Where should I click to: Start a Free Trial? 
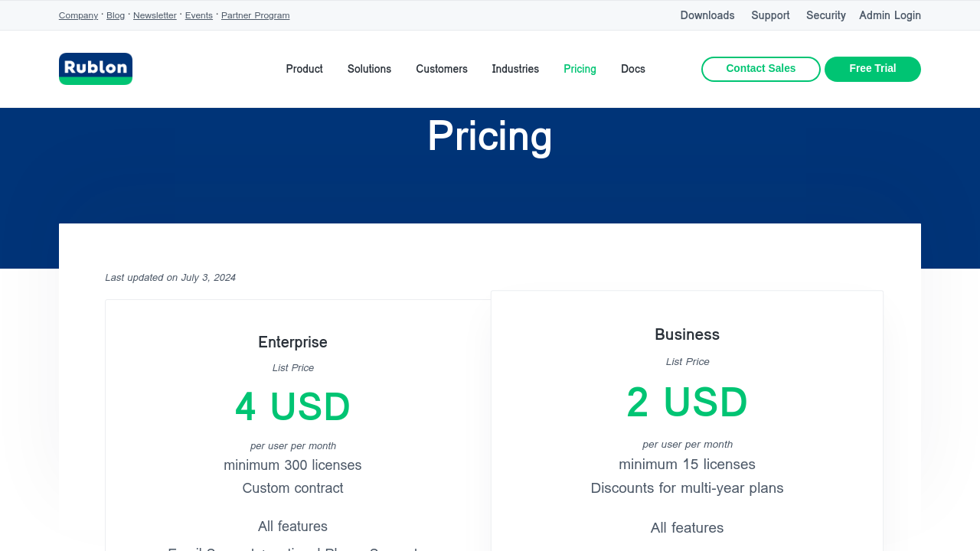click(x=873, y=69)
